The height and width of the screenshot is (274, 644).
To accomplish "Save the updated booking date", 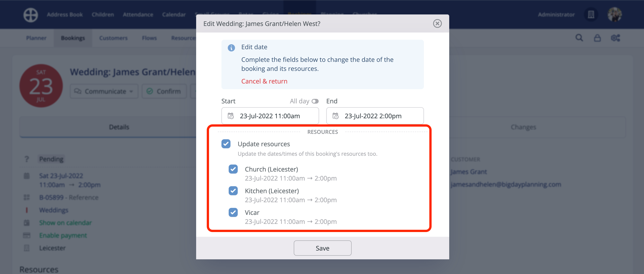I will 322,248.
